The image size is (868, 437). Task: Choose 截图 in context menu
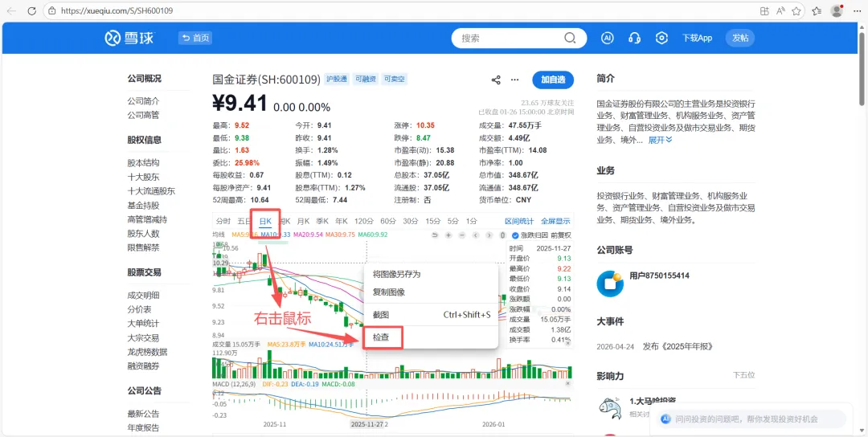(432, 315)
